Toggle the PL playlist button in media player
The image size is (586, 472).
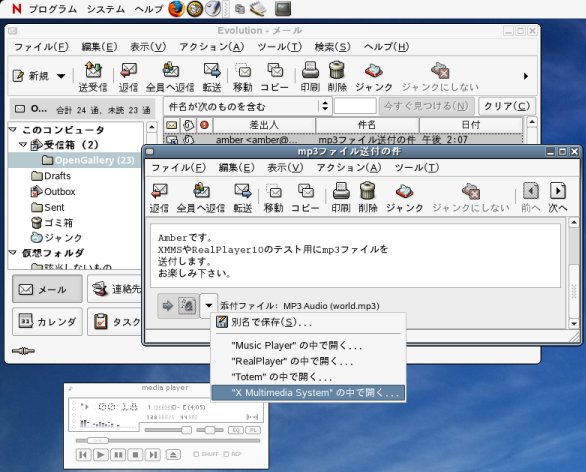[253, 431]
